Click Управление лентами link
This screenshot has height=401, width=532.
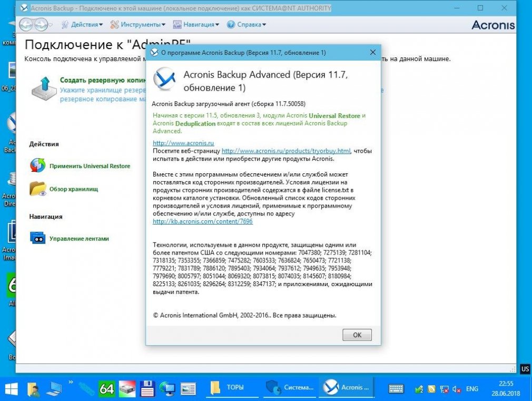(x=79, y=239)
